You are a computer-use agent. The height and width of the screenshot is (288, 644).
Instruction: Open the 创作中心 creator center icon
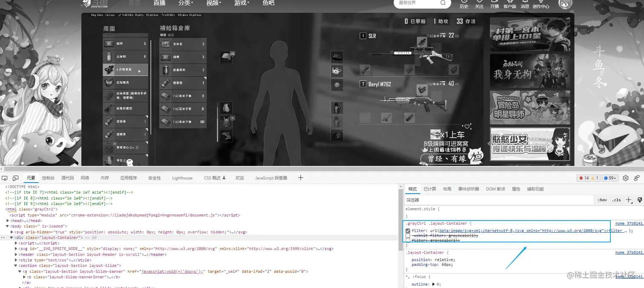541,4
